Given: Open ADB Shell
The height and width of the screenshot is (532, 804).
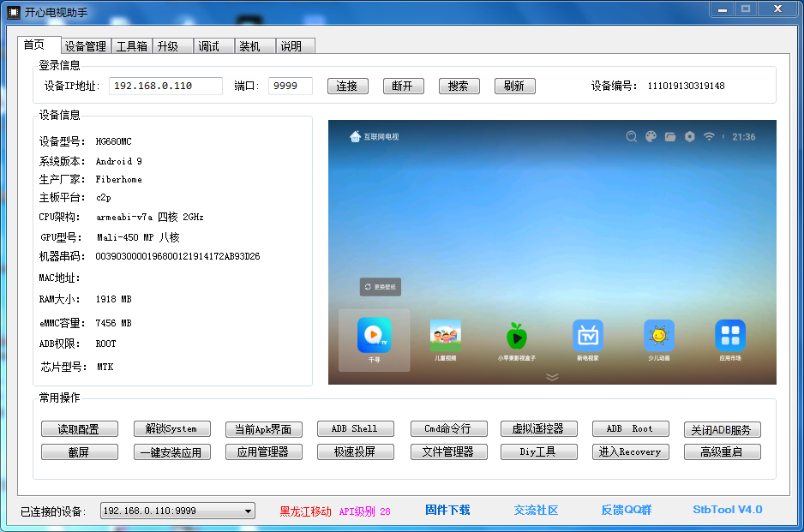Looking at the screenshot, I should pyautogui.click(x=356, y=428).
